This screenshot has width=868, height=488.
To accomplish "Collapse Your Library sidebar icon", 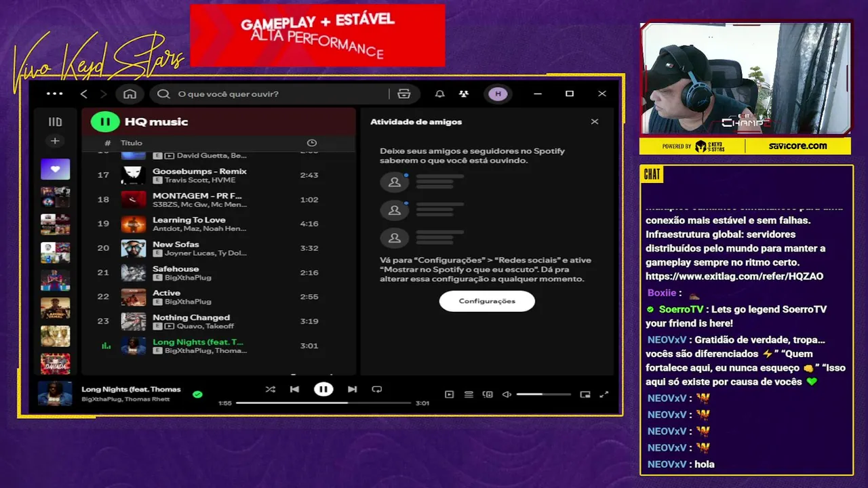I will click(x=55, y=122).
